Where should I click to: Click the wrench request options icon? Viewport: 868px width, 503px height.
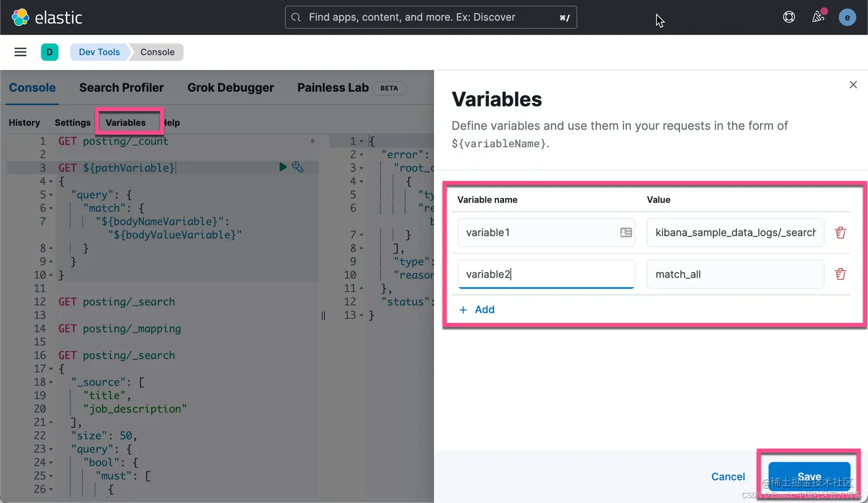point(297,167)
